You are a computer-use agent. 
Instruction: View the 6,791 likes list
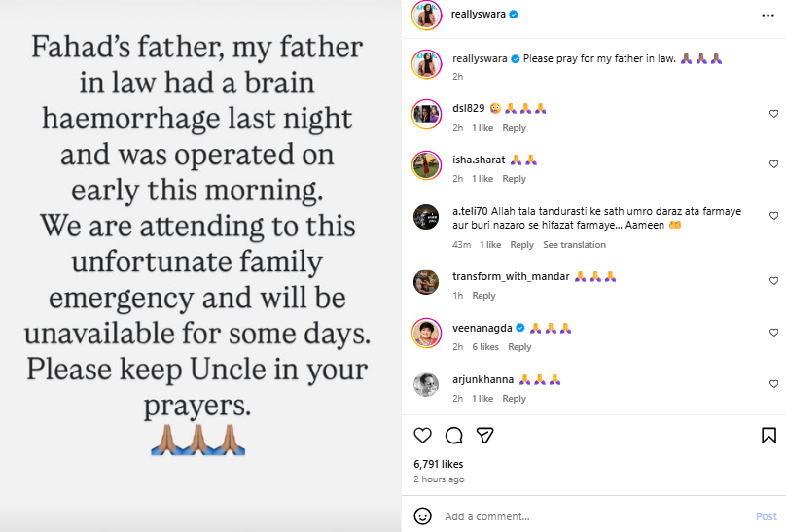[x=439, y=464]
